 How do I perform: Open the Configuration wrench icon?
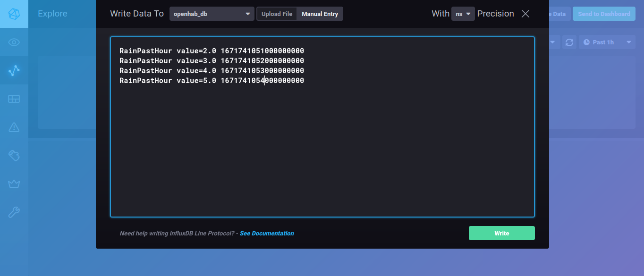pyautogui.click(x=14, y=212)
